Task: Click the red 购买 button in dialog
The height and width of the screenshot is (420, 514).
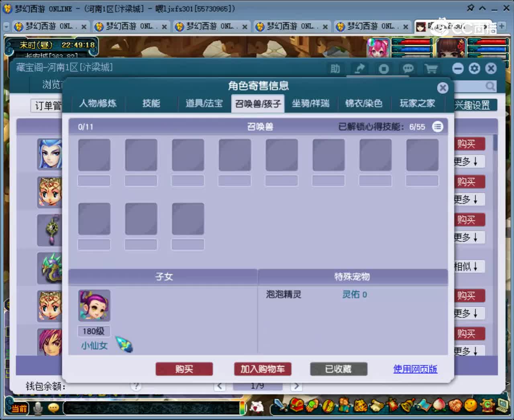Action: (184, 369)
